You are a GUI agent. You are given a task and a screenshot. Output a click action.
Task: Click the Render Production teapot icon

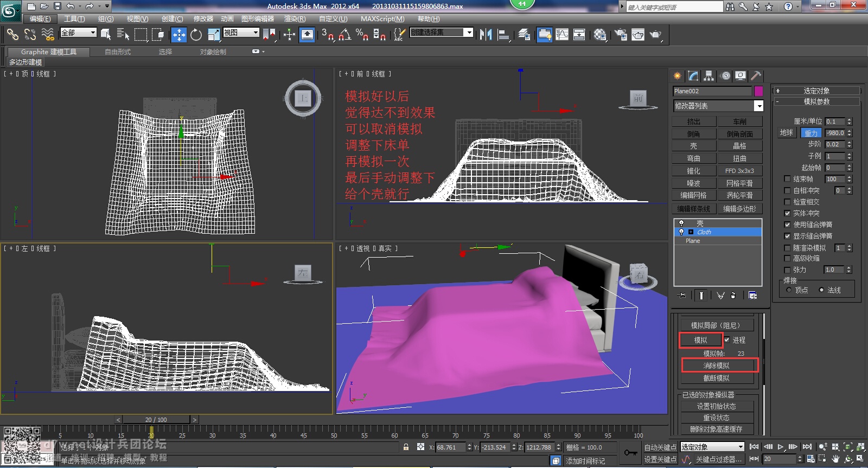(x=656, y=35)
